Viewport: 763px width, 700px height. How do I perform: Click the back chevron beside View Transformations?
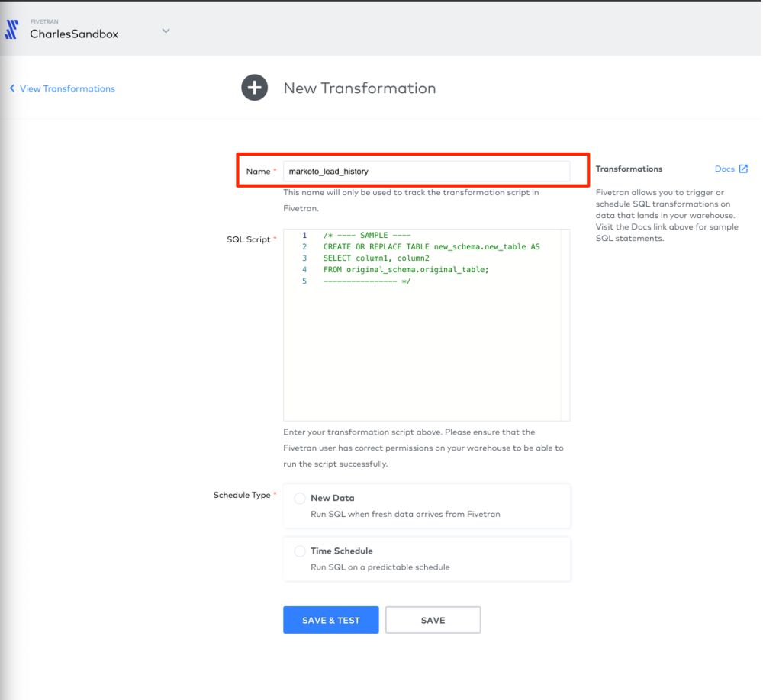12,88
